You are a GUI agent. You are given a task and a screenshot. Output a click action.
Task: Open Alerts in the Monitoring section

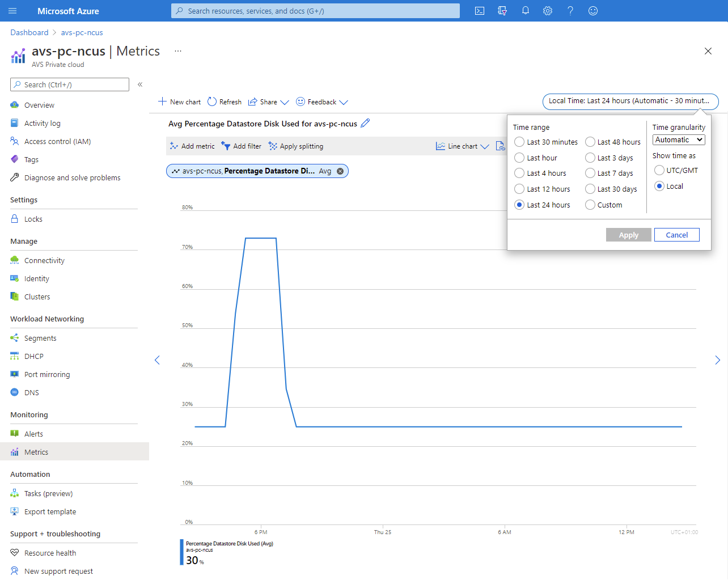pyautogui.click(x=33, y=434)
